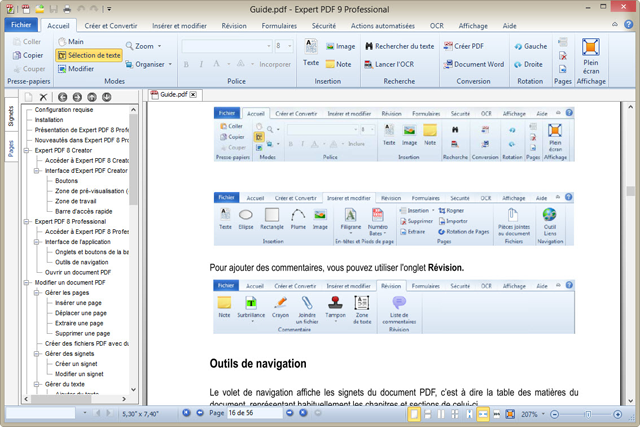640x427 pixels.
Task: Click Créer PDF in Conversion group
Action: pyautogui.click(x=464, y=46)
